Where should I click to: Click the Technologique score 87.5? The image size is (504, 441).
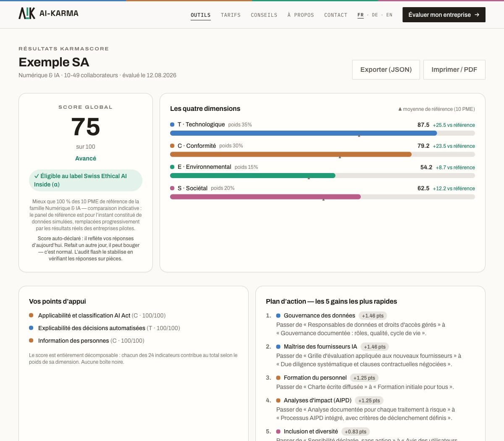(x=423, y=125)
